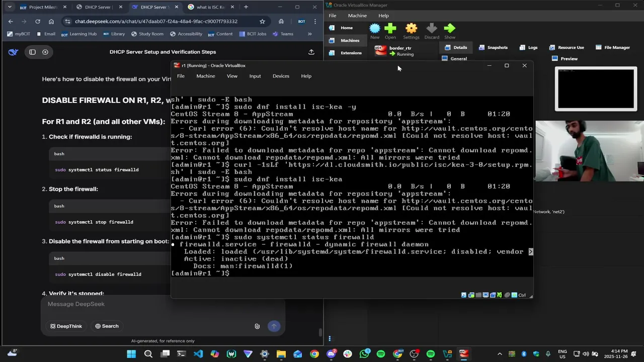Switch to the File Manager tab
644x362 pixels.
point(613,47)
